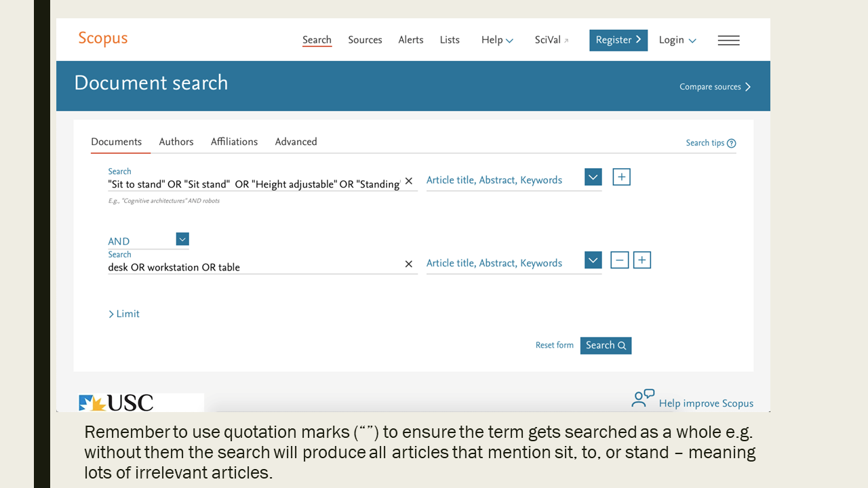Click the Register button
Screen dimensions: 868x488
[618, 40]
